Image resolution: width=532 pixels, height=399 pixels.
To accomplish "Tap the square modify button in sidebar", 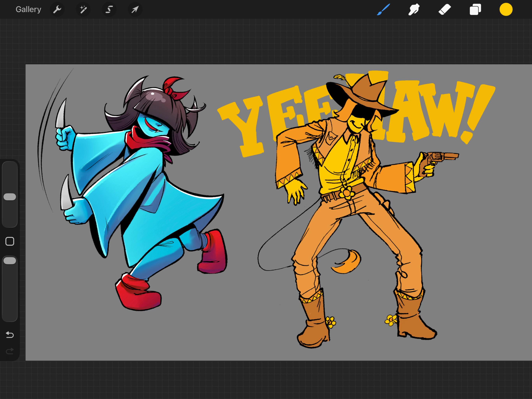I will [x=10, y=241].
